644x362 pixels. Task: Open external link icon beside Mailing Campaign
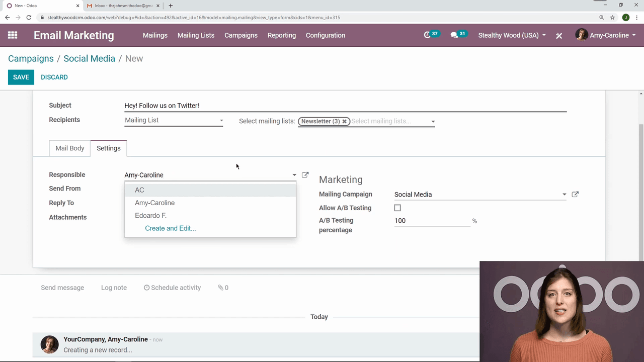(575, 195)
